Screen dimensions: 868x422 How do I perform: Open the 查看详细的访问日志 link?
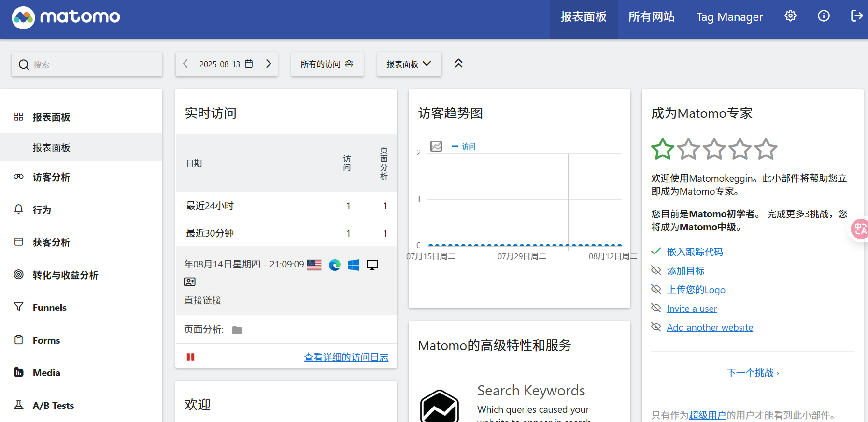[346, 357]
